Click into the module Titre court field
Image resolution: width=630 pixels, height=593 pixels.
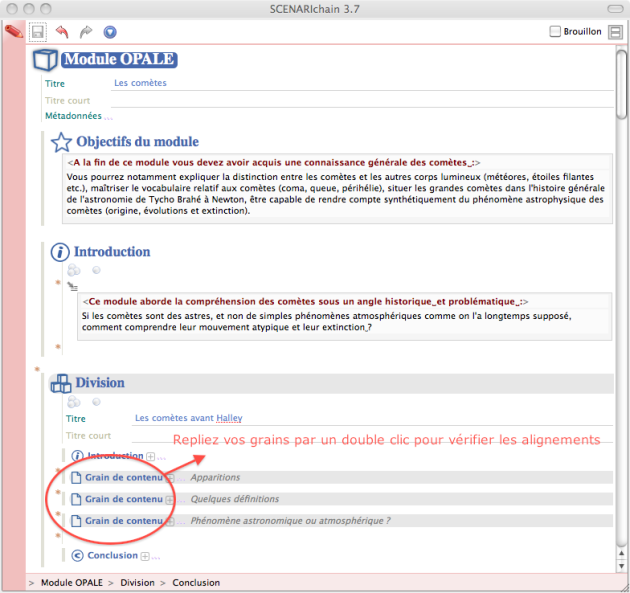pos(362,100)
